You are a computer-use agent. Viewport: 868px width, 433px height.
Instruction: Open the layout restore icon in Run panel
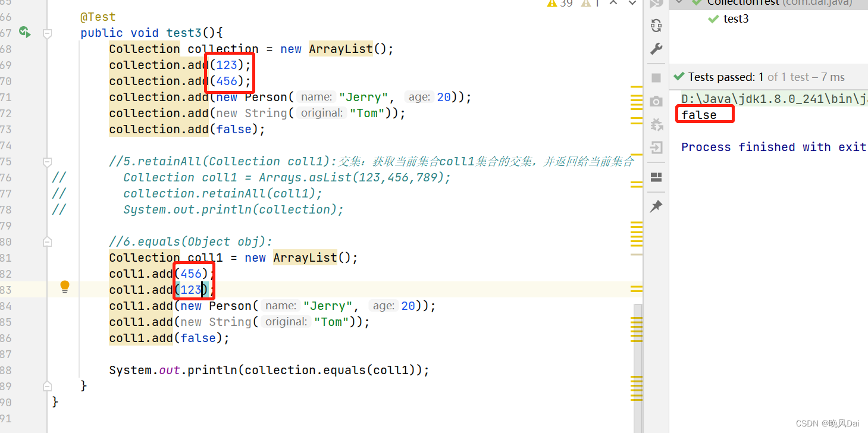(x=656, y=177)
